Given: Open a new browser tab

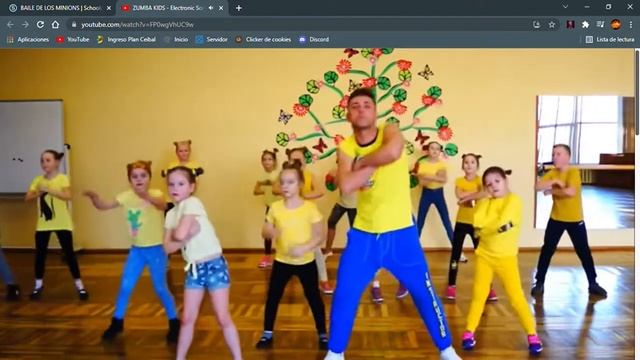Looking at the screenshot, I should 239,8.
